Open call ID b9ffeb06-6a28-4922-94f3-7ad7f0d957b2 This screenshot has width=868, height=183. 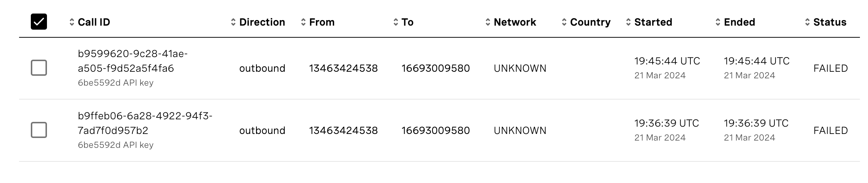click(145, 123)
